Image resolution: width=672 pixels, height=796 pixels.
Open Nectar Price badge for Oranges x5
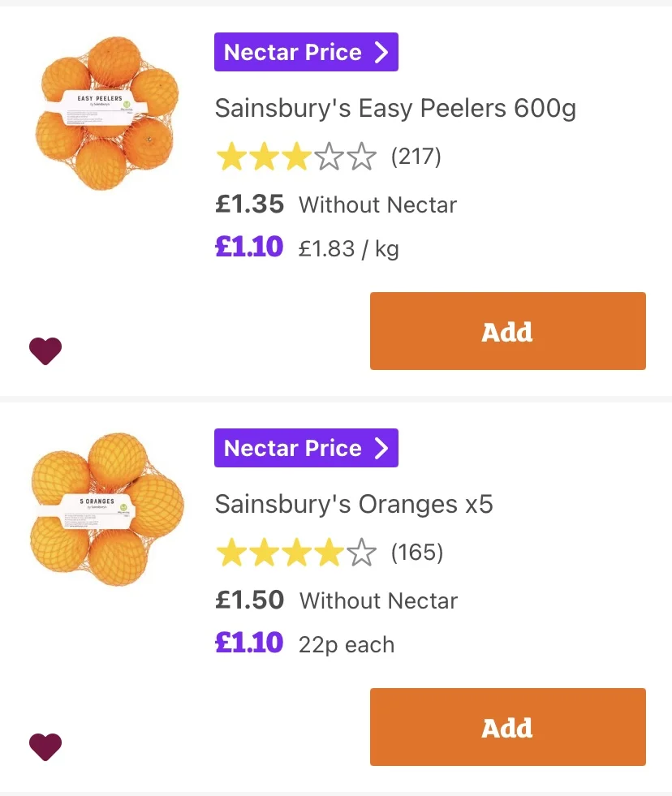click(x=306, y=448)
